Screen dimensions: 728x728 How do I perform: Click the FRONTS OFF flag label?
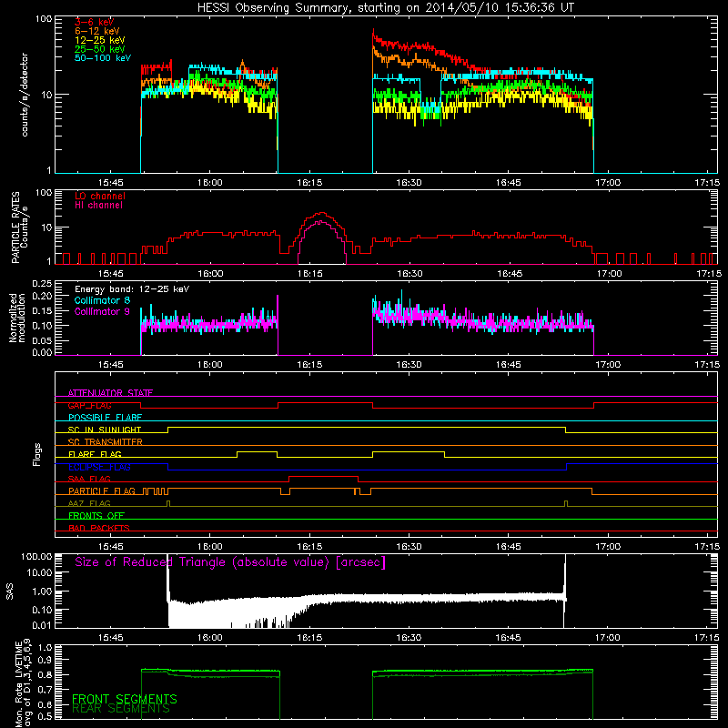96,516
